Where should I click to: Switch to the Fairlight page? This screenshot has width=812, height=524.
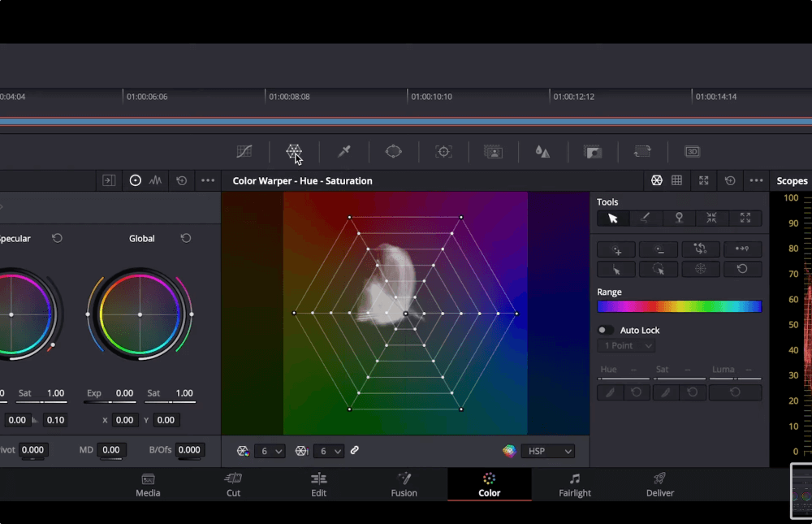click(x=575, y=485)
